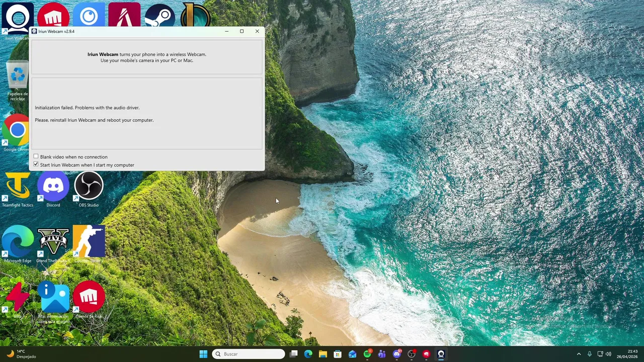Open OBS Studio from the taskbar

(412, 354)
